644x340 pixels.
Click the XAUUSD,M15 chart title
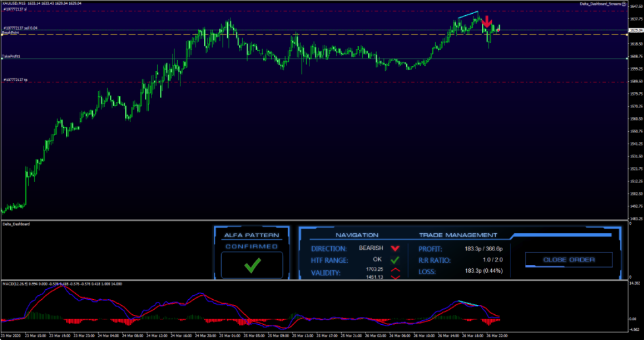click(x=14, y=3)
